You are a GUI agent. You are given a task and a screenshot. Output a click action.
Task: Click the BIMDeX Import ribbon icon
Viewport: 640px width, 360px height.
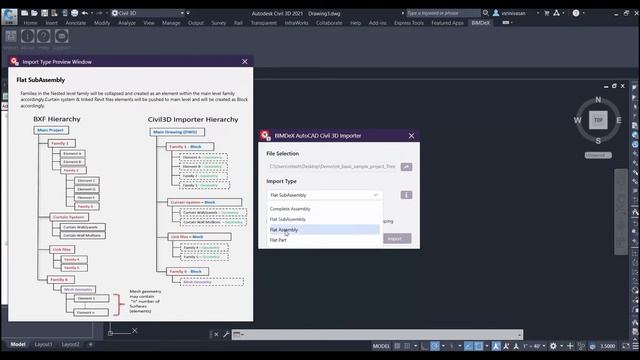[x=11, y=37]
